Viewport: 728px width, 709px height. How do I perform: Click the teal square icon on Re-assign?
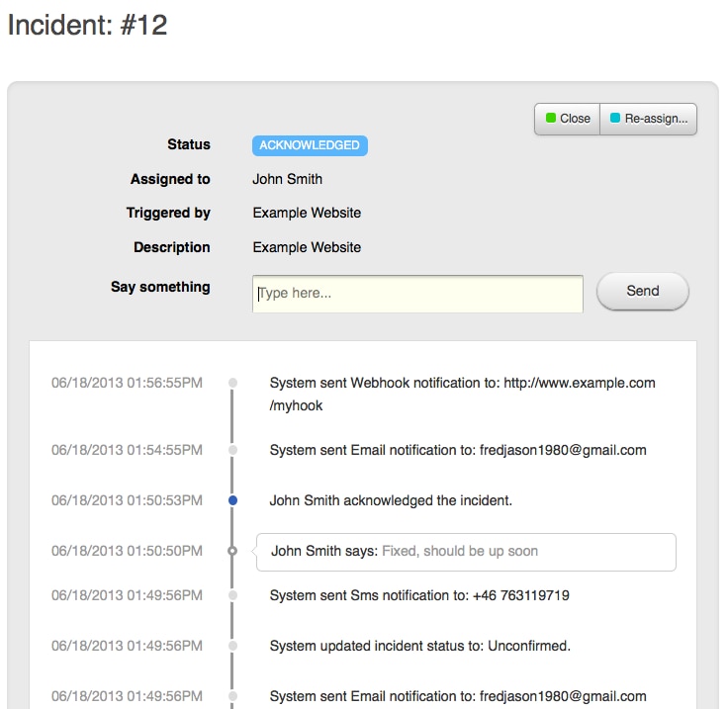[x=614, y=118]
